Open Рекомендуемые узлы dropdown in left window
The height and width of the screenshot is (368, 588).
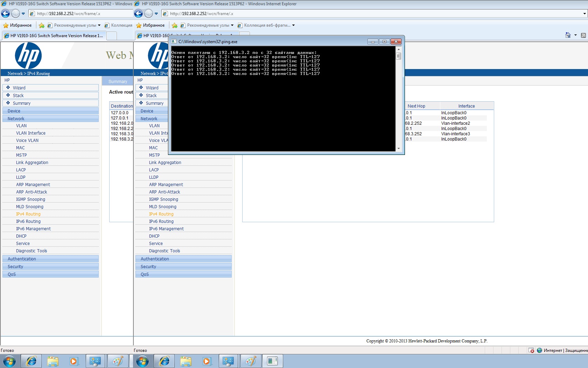[x=99, y=25]
